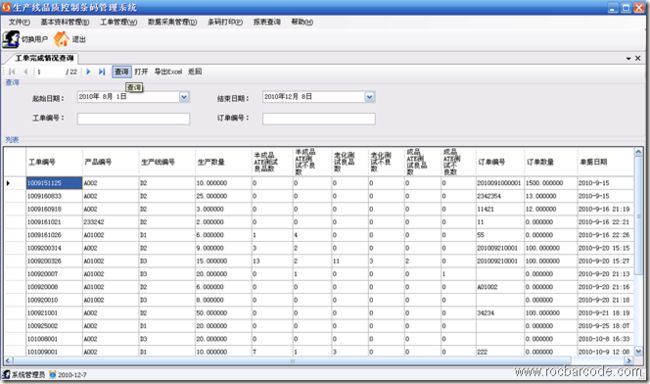Click the 工单编号 column header

pos(54,162)
